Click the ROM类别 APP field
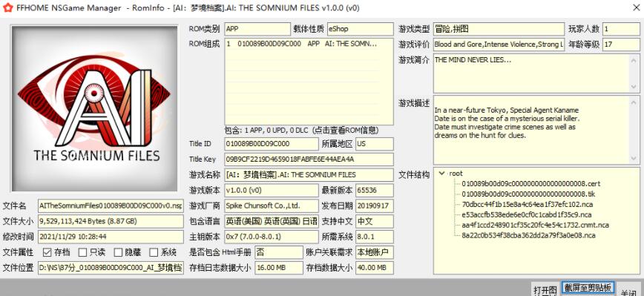The height and width of the screenshot is (296, 644). (257, 29)
